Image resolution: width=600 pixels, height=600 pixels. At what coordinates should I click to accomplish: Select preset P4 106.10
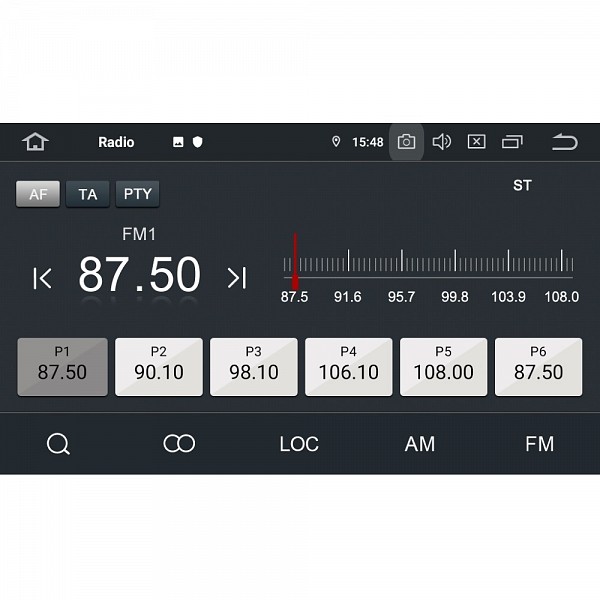point(349,367)
